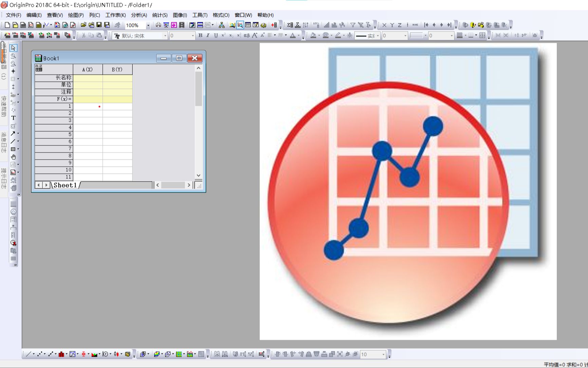The height and width of the screenshot is (368, 588).
Task: Toggle Bold text formatting
Action: point(200,35)
